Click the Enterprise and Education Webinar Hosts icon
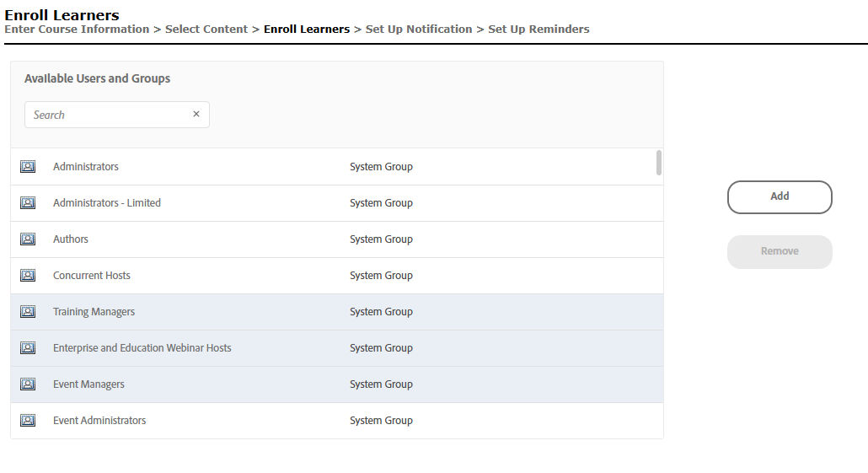This screenshot has width=868, height=473. [28, 348]
